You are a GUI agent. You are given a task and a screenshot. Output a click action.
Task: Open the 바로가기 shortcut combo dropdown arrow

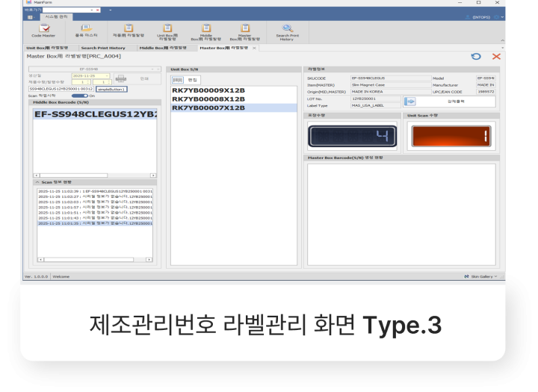tap(92, 10)
